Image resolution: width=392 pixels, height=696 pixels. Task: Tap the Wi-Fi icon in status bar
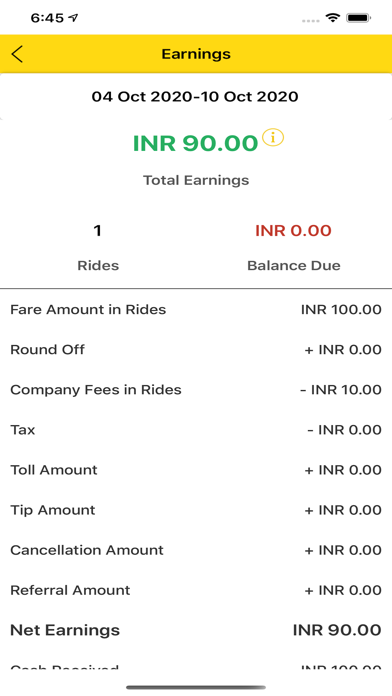pos(332,18)
